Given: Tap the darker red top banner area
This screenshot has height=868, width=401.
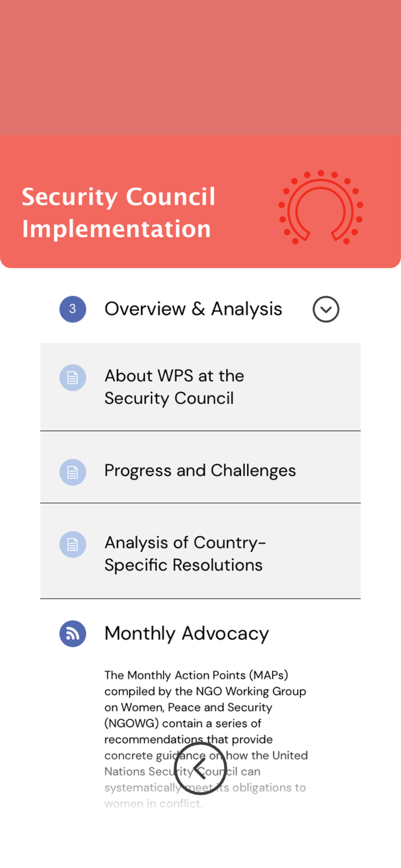Looking at the screenshot, I should [200, 67].
